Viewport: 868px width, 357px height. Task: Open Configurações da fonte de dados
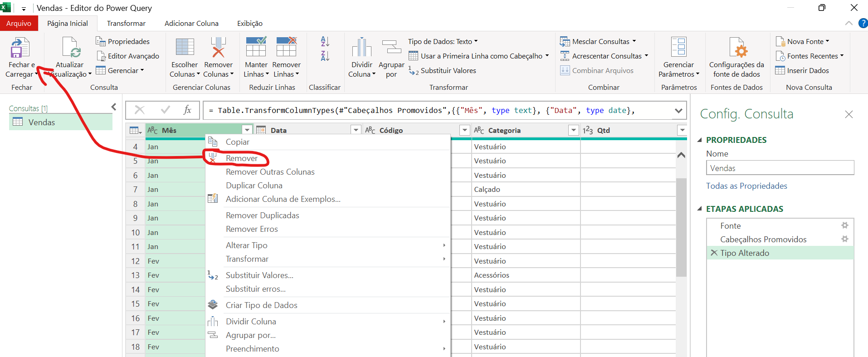736,48
